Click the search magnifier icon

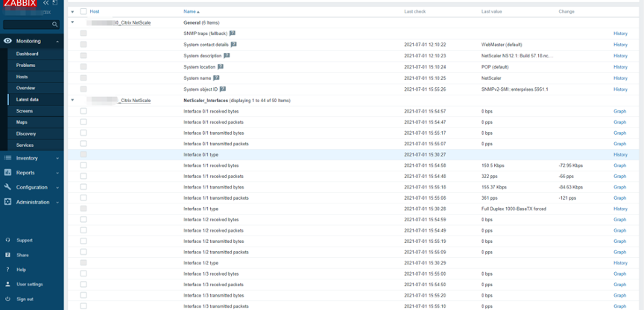coord(54,25)
